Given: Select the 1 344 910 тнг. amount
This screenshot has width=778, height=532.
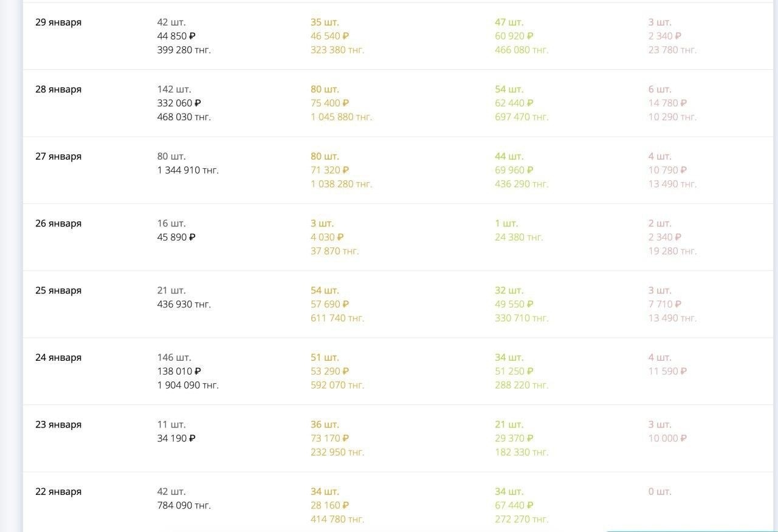Looking at the screenshot, I should click(x=188, y=170).
